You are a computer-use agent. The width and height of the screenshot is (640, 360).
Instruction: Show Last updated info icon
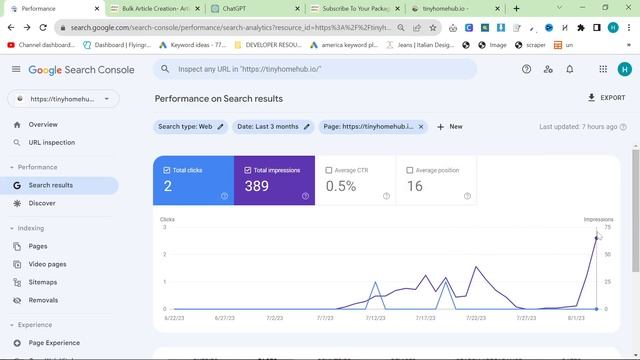click(623, 127)
